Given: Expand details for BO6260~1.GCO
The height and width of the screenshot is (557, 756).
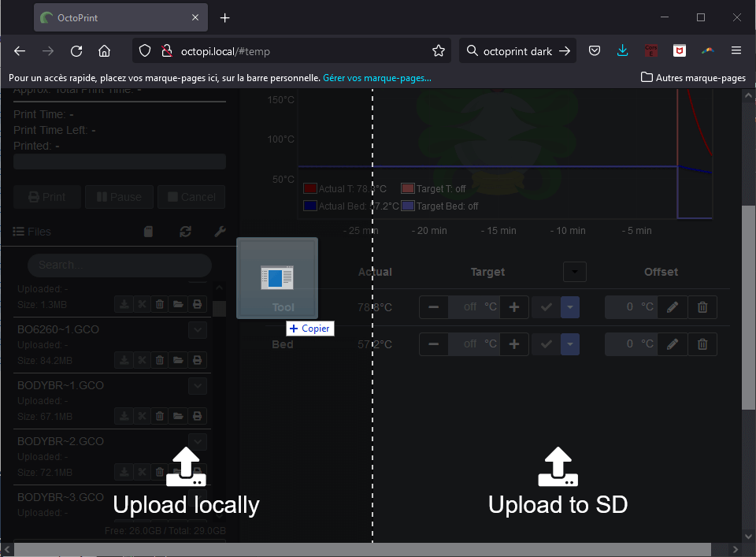Looking at the screenshot, I should pyautogui.click(x=197, y=330).
